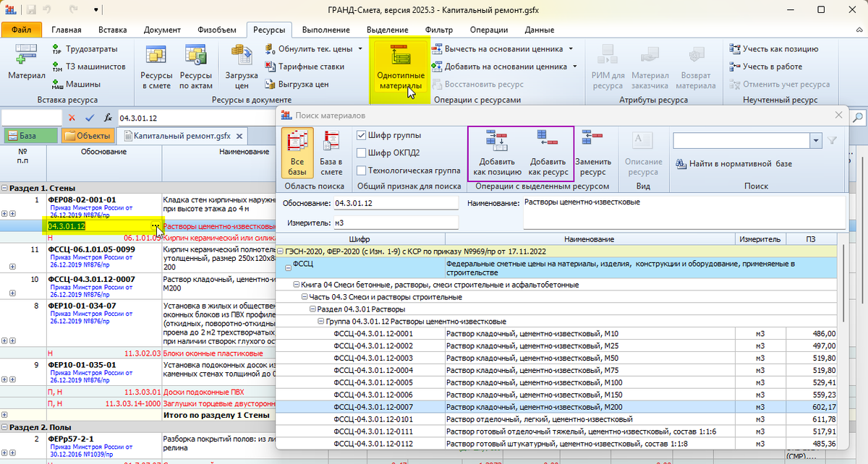Toggle Шифр группы checkbox
Viewport: 868px width, 464px height.
[362, 135]
